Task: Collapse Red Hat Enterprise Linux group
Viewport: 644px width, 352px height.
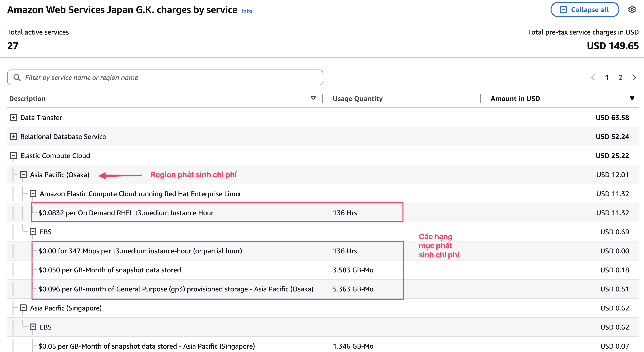Action: [x=33, y=194]
